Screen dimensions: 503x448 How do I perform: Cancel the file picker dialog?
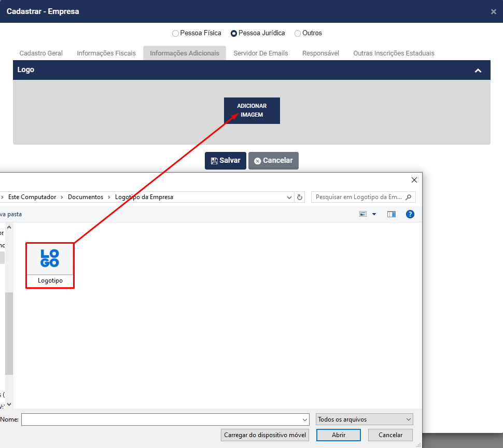390,435
